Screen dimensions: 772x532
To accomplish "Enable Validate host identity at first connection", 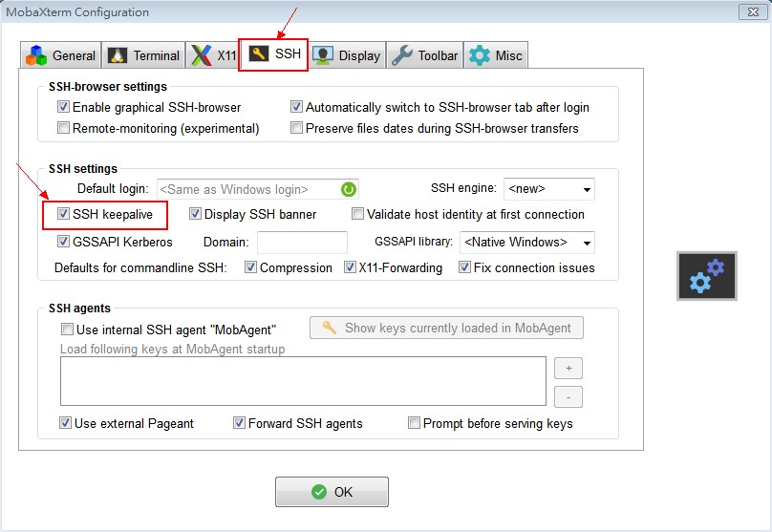I will click(358, 214).
